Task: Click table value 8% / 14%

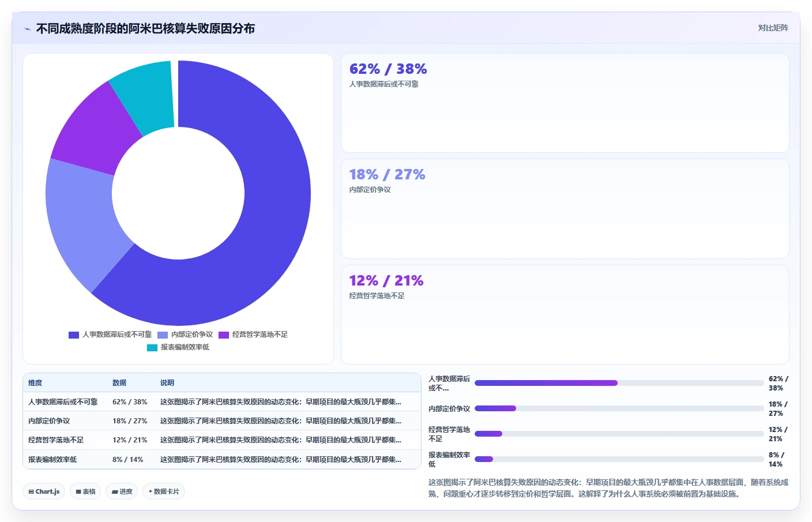Action: pos(127,460)
